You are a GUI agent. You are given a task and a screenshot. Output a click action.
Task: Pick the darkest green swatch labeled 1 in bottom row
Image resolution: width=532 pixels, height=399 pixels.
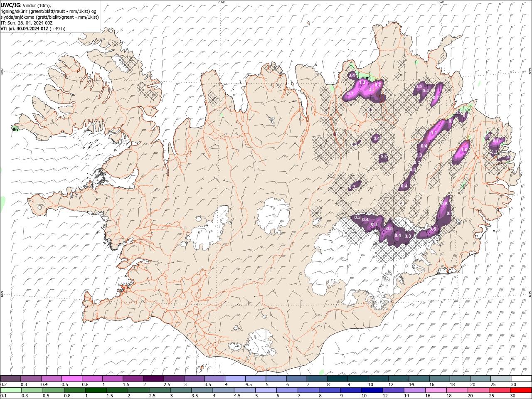[x=96, y=390]
